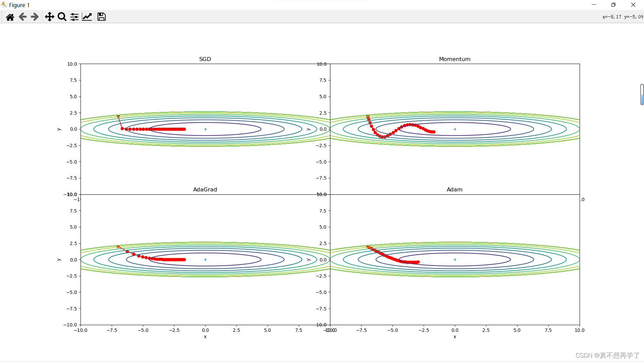Open Configure subplots dialog

(x=74, y=17)
